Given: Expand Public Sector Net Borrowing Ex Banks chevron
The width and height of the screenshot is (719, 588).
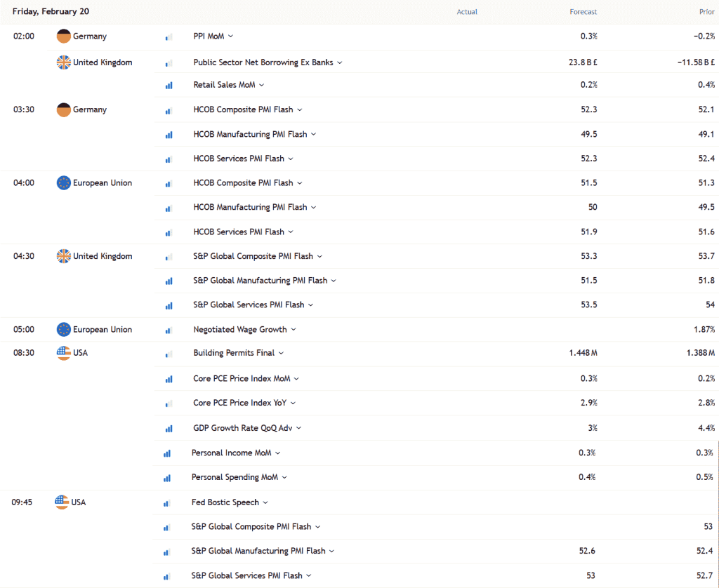Looking at the screenshot, I should [x=340, y=62].
